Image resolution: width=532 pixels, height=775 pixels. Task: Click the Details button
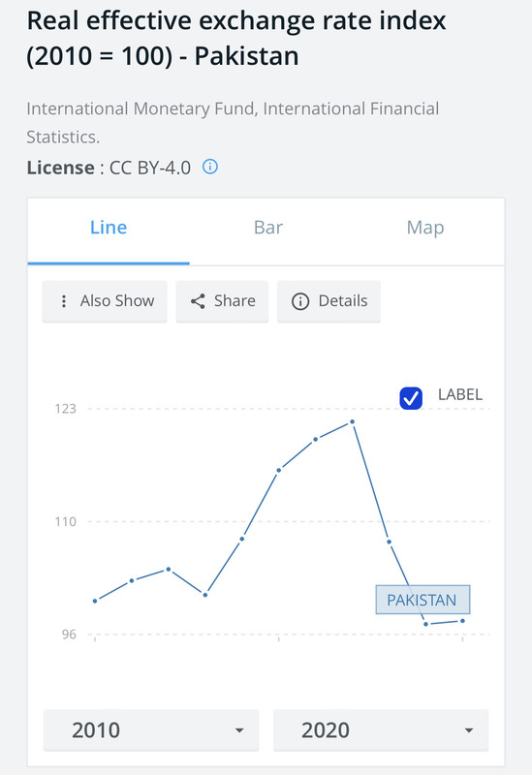pos(329,301)
